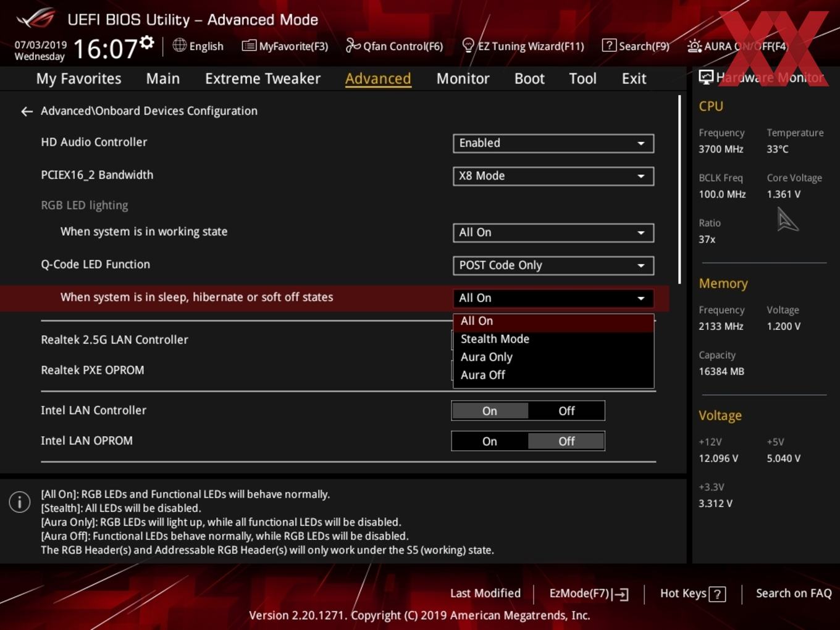Open MyFavorite(F3) list icon
This screenshot has height=630, width=840.
point(249,45)
